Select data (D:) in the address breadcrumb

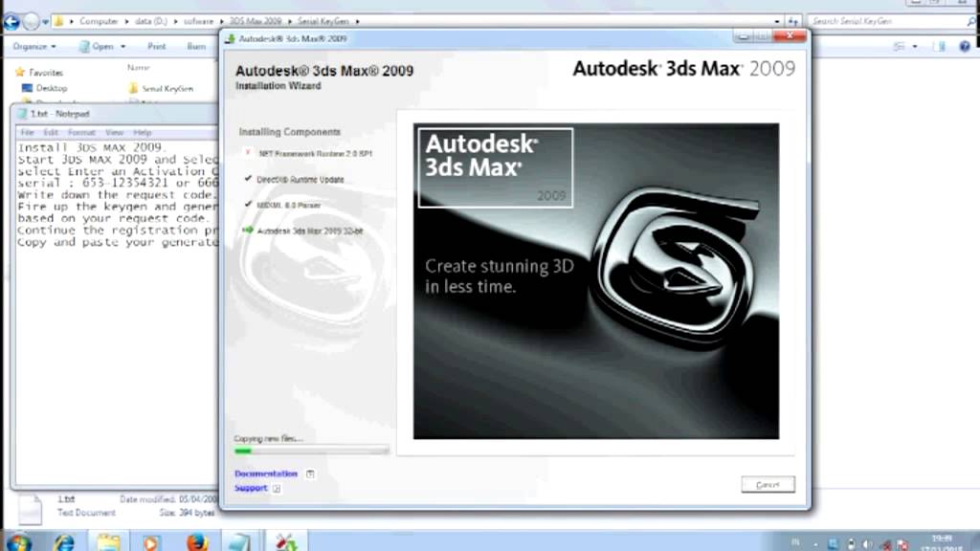coord(150,21)
